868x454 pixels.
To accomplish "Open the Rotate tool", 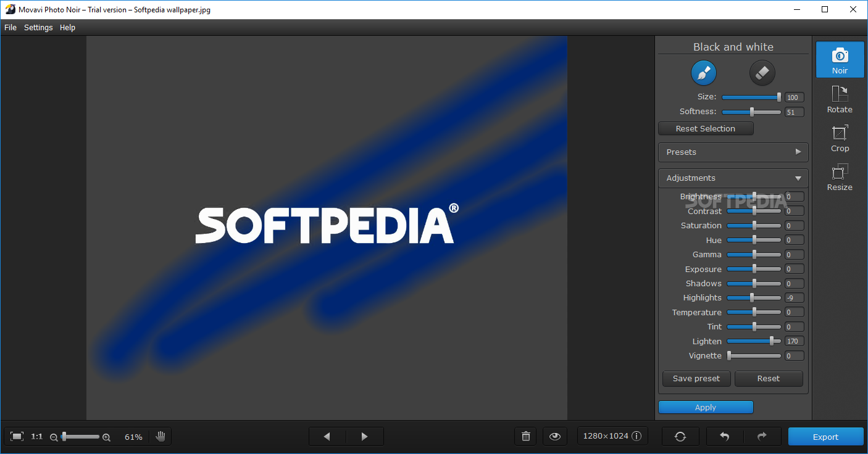I will [x=840, y=99].
